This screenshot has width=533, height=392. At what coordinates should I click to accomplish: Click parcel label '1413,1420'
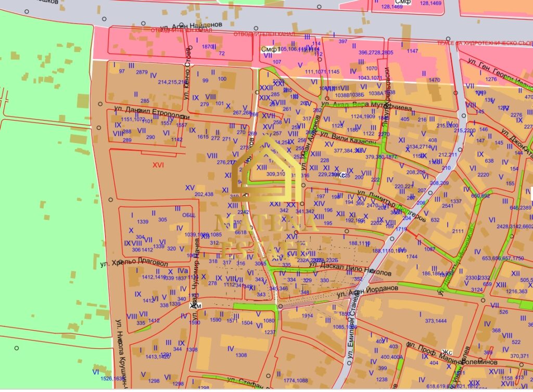click(157, 357)
